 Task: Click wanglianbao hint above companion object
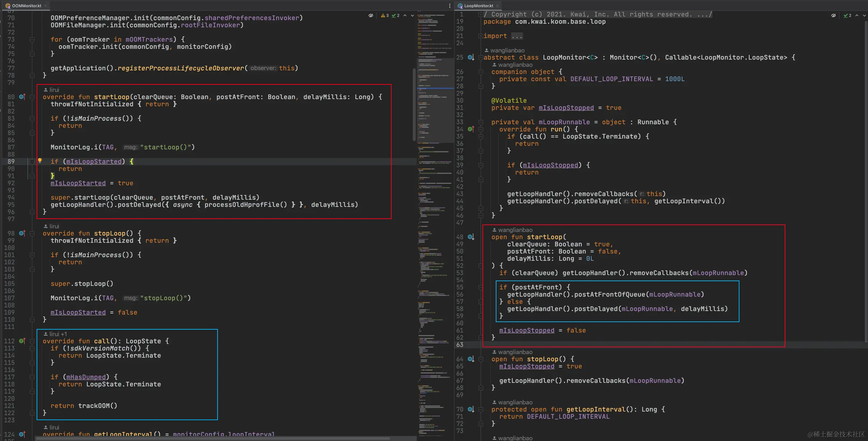click(512, 65)
